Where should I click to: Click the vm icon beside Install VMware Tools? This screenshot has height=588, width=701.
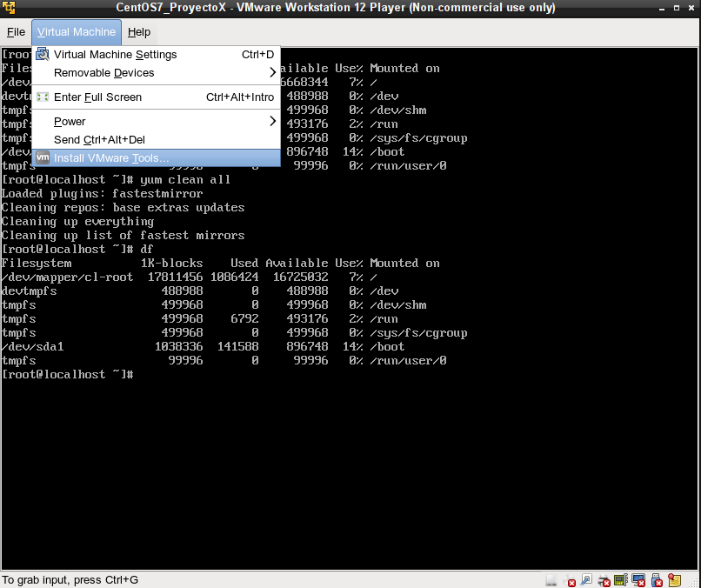tap(43, 157)
